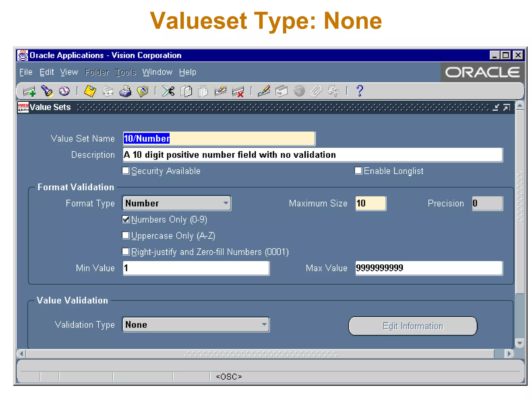Close the Oracle Applications window
This screenshot has width=532, height=399.
coord(518,55)
